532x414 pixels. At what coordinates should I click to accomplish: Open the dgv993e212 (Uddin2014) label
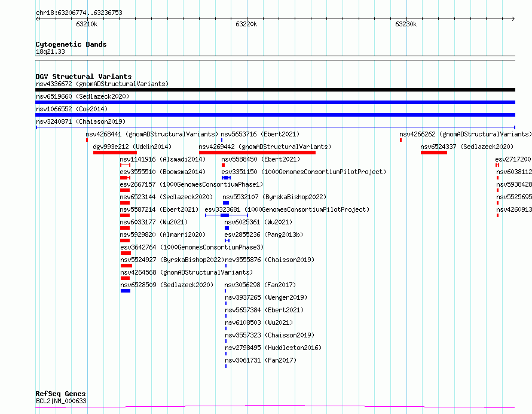[132, 147]
